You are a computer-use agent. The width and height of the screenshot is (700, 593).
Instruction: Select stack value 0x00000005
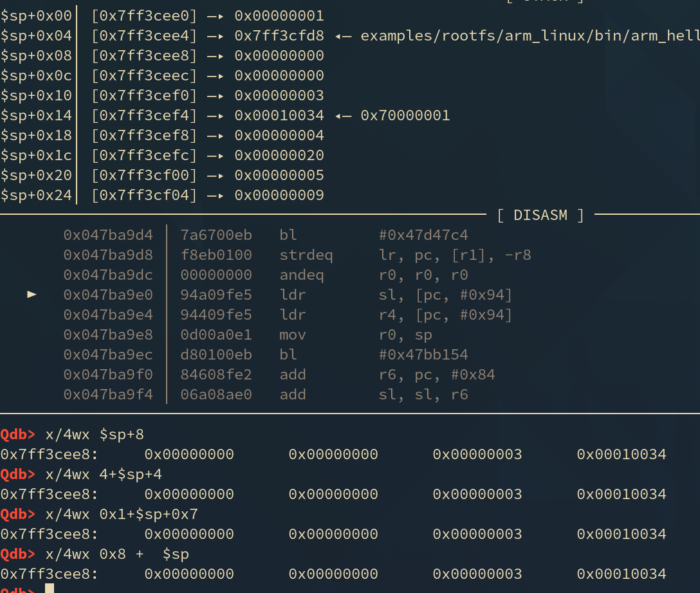coord(279,176)
